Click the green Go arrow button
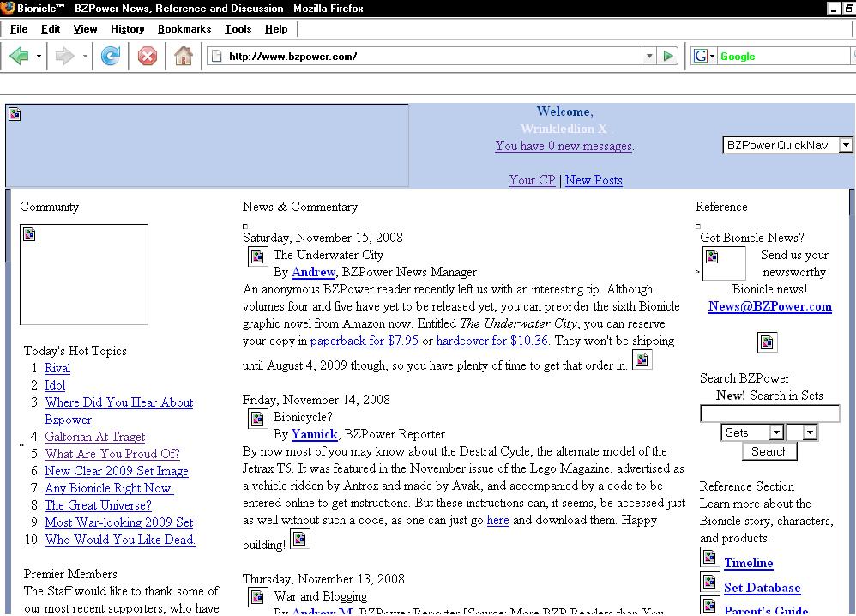This screenshot has height=616, width=856. coord(667,56)
